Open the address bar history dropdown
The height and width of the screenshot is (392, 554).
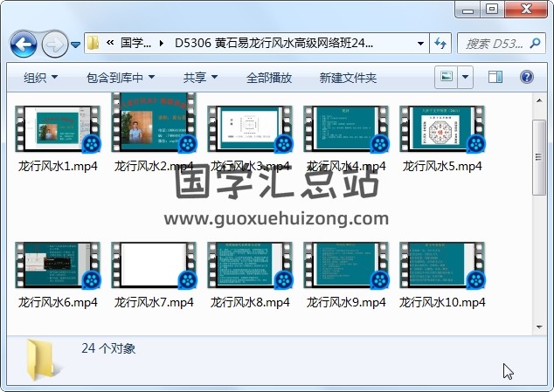point(420,44)
